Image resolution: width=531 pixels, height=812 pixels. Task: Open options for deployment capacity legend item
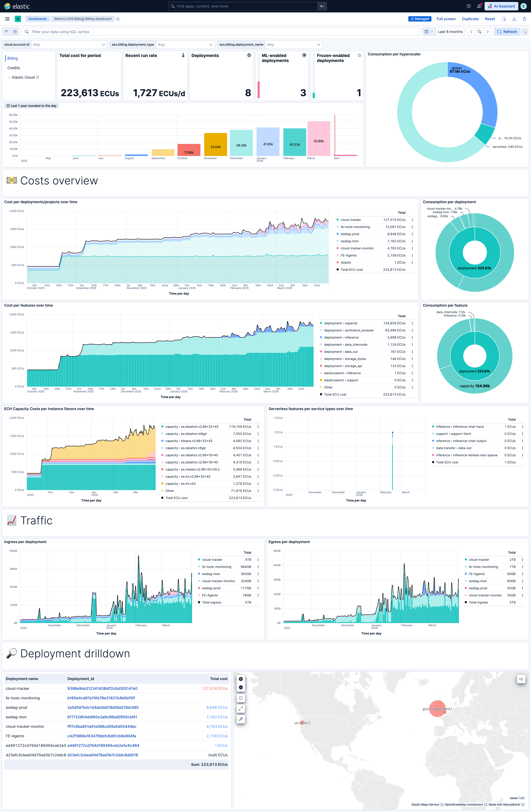click(x=412, y=323)
